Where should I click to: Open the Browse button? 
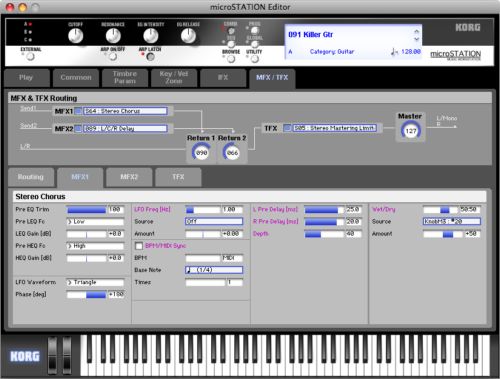tap(231, 59)
